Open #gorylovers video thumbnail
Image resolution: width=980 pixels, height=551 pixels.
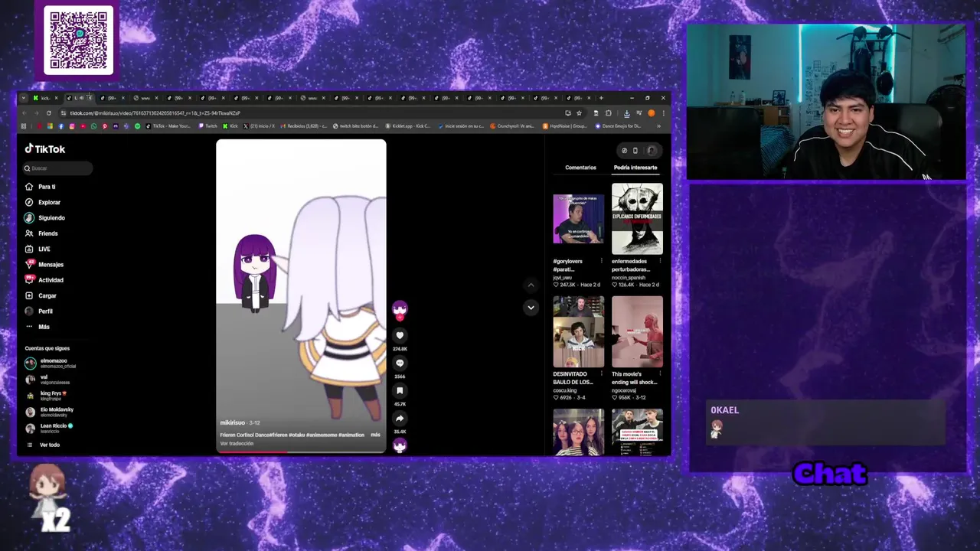pyautogui.click(x=579, y=219)
